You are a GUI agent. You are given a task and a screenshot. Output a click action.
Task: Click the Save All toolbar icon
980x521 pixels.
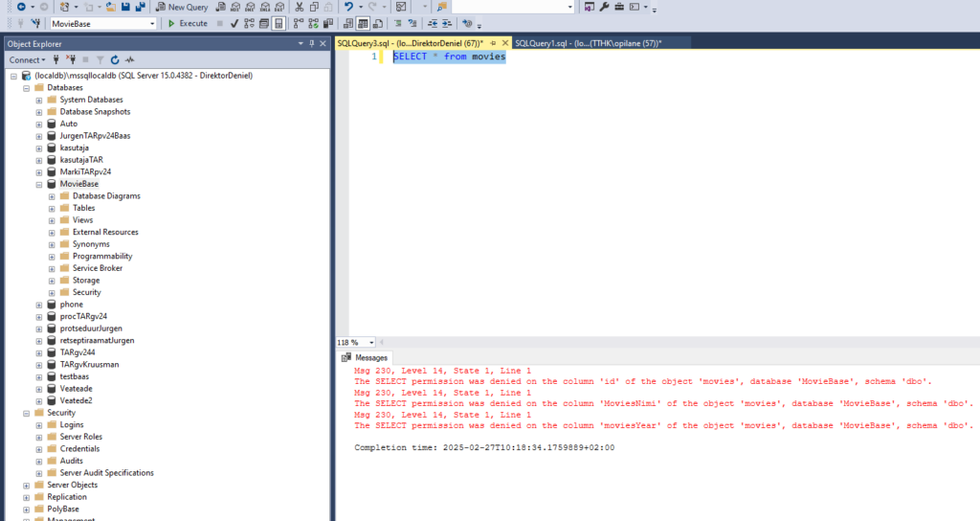point(140,7)
